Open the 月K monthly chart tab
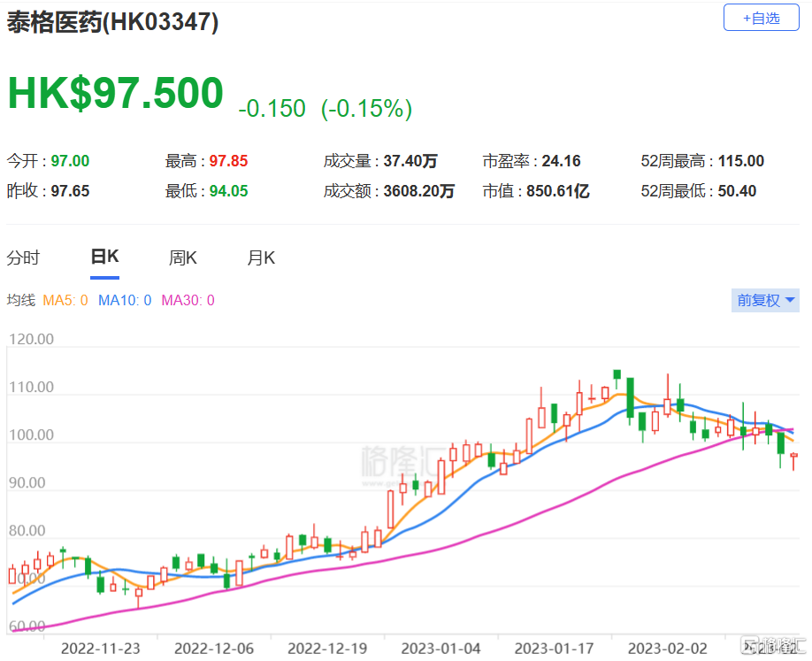The height and width of the screenshot is (661, 812). point(261,257)
